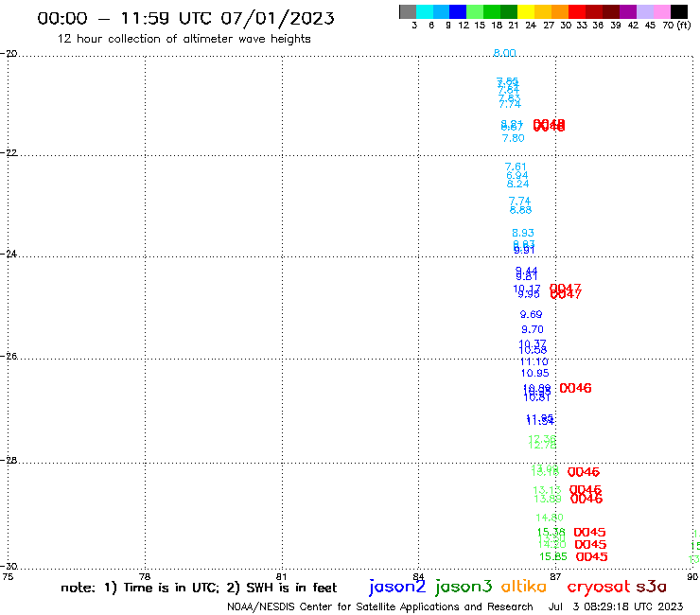The height and width of the screenshot is (615, 700).
Task: Click the pink 70 ft legend swatch
Action: point(661,11)
